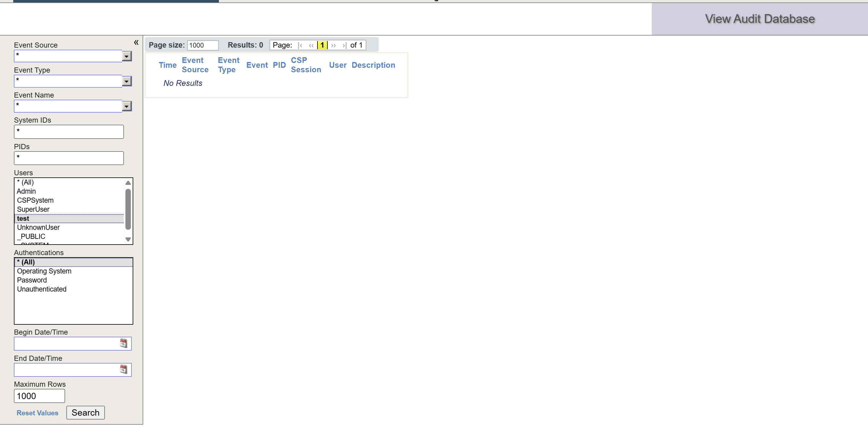Go to previous results page
Viewport: 868px width, 431px height.
(311, 45)
